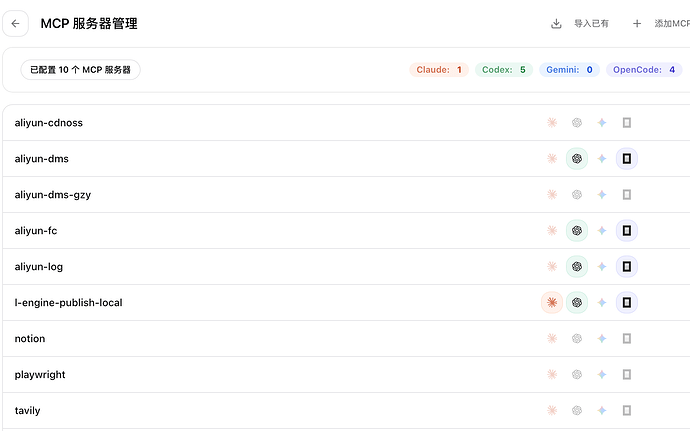690x441 pixels.
Task: Enable Codex for aliyun-cdnoss
Action: (577, 123)
